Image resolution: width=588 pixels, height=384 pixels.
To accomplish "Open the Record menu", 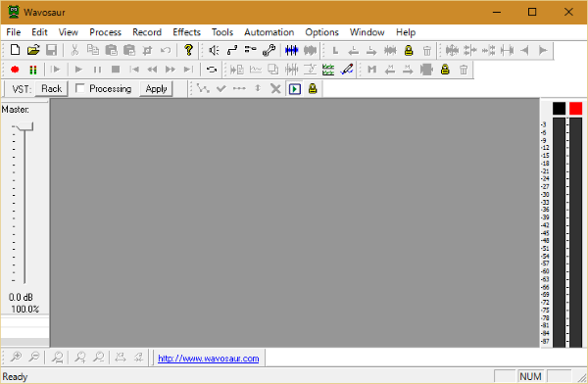I will coord(147,32).
